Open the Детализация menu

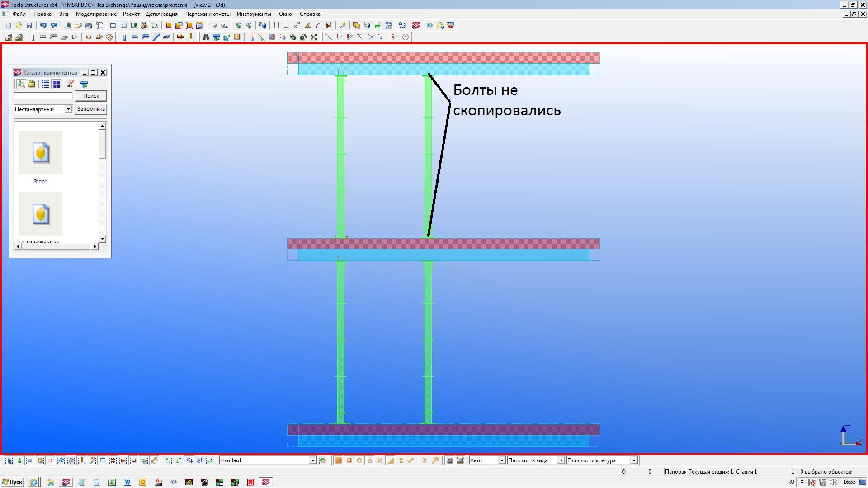(x=161, y=14)
